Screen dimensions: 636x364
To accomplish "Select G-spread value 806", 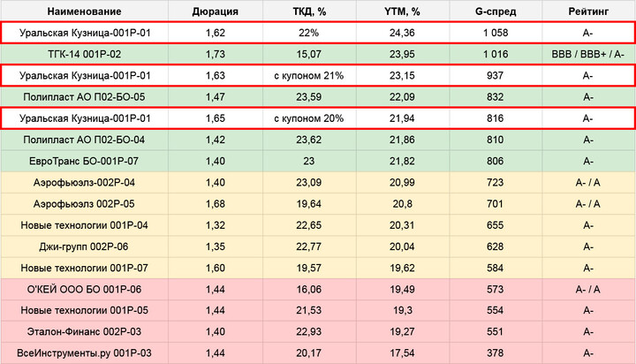I will pyautogui.click(x=496, y=161).
